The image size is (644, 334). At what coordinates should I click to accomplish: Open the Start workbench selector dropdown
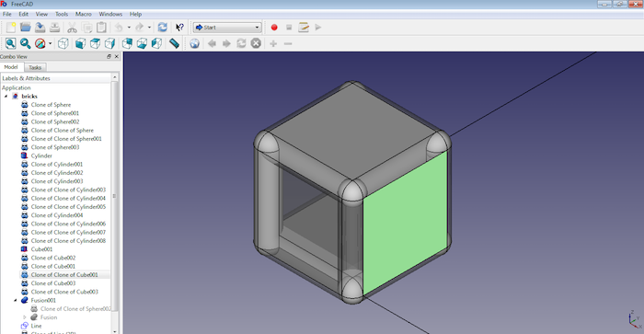coord(227,28)
